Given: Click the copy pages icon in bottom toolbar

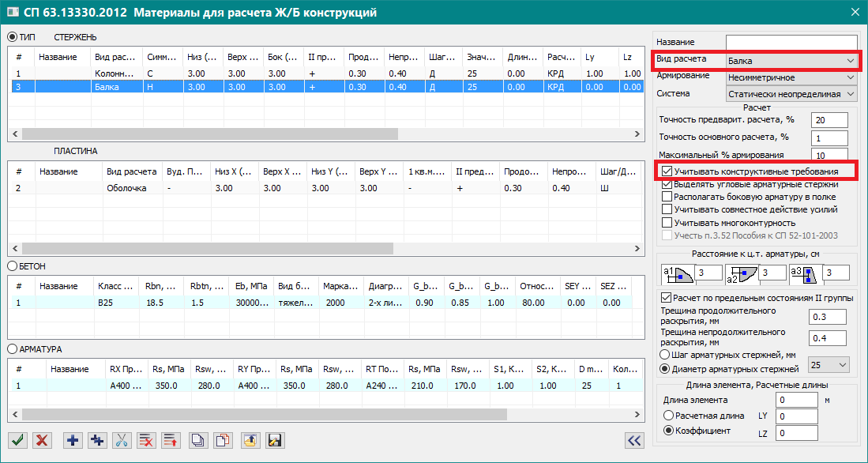Looking at the screenshot, I should coord(199,441).
